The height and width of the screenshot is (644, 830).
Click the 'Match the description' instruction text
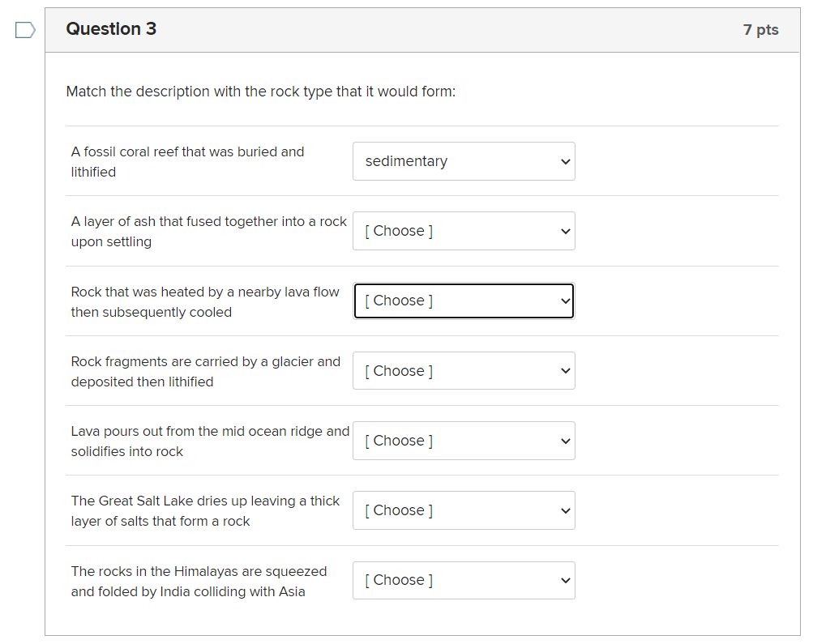click(x=260, y=92)
